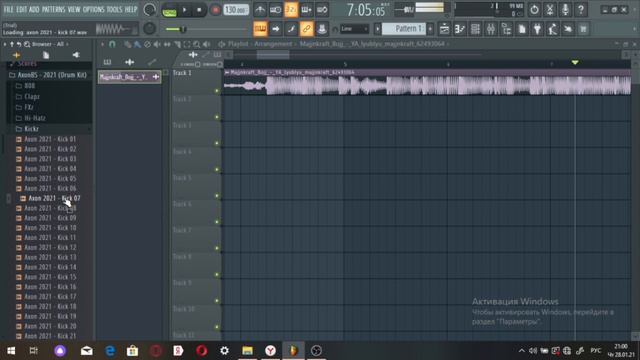This screenshot has height=360, width=640.
Task: Open the playlist menu arrow
Action: (102, 44)
